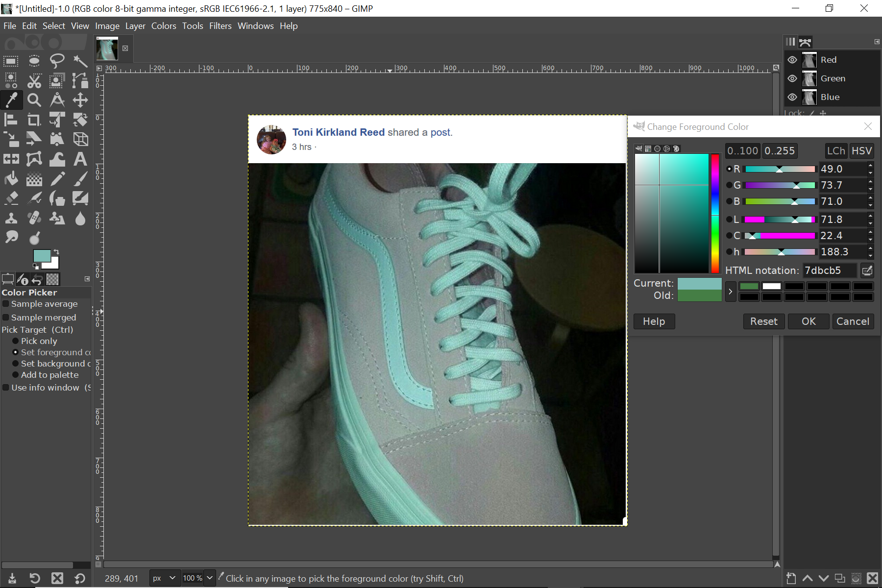Select the Zoom magnifier tool
Image resolution: width=882 pixels, height=588 pixels.
34,100
